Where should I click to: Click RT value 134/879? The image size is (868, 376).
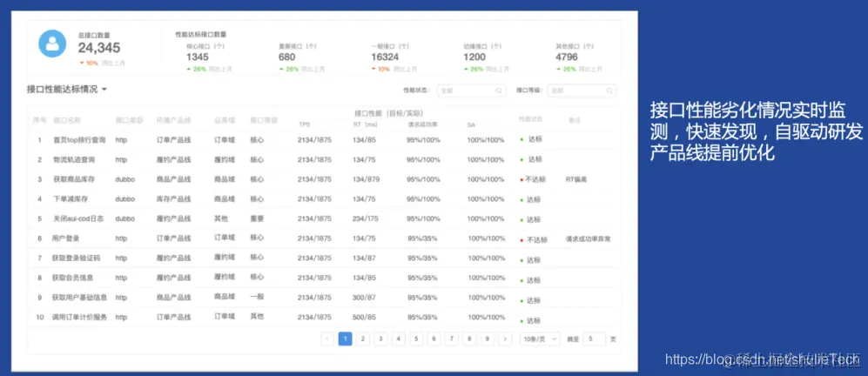[366, 179]
